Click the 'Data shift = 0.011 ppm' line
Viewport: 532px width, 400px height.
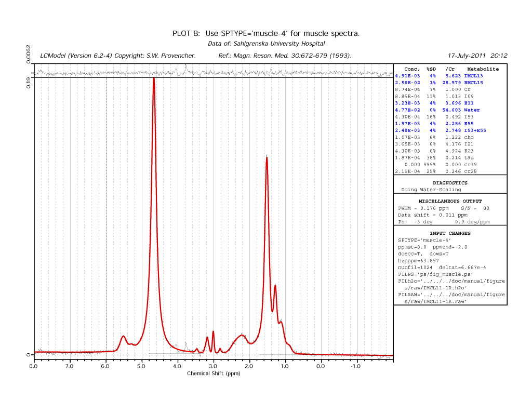coord(433,215)
